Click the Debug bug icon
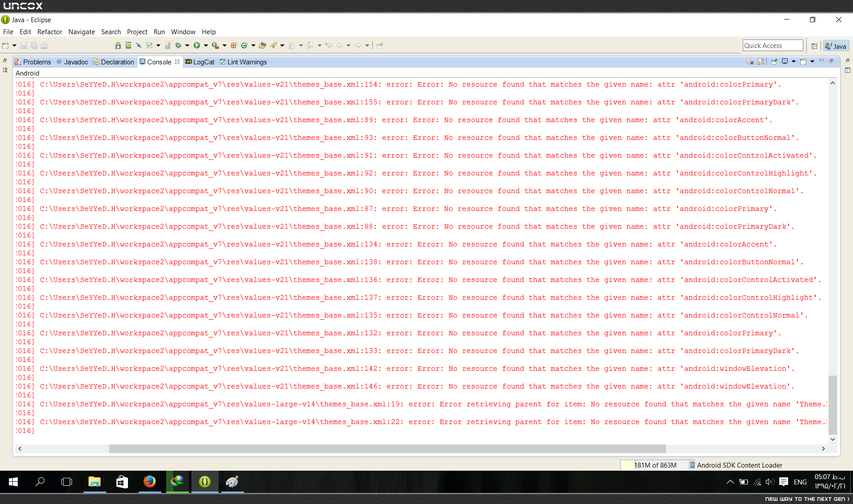 (178, 45)
